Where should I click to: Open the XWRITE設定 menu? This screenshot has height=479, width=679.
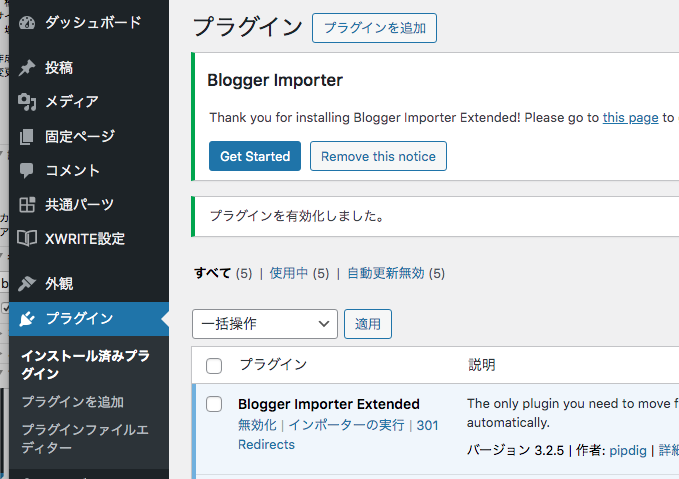[x=89, y=239]
